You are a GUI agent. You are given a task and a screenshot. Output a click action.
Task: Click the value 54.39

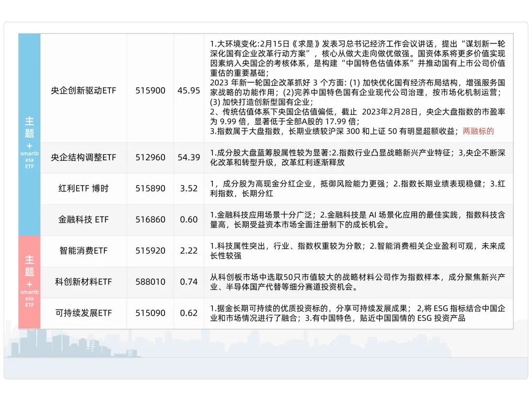tap(189, 157)
